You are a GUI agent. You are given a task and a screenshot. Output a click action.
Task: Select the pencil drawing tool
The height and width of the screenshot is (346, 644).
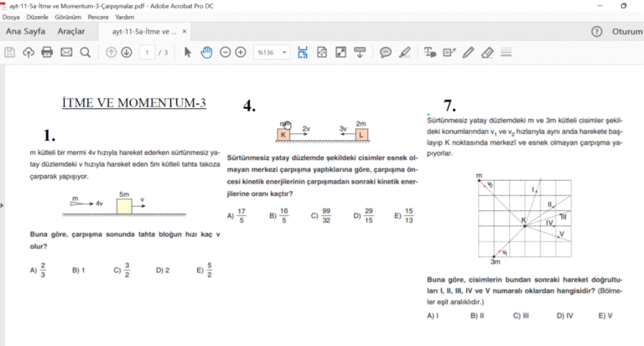(x=468, y=53)
